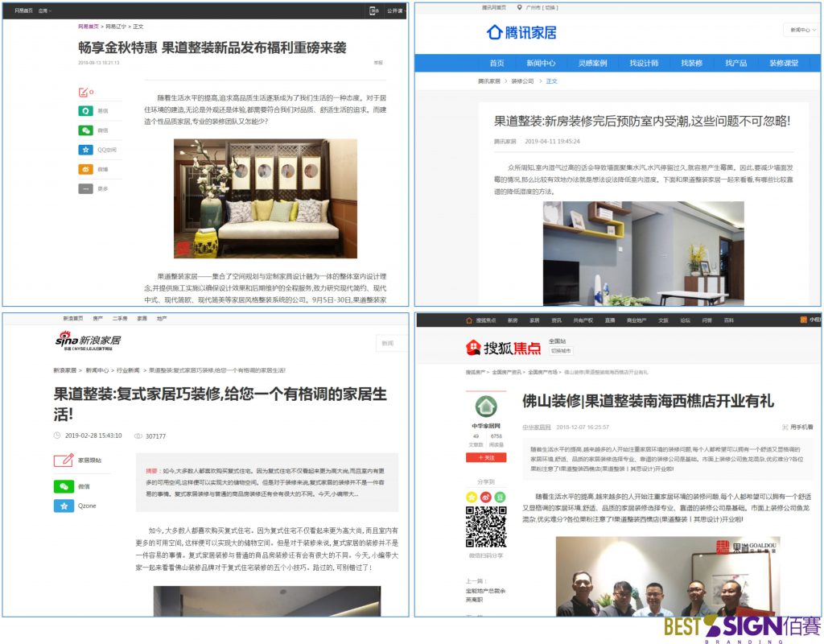Open the 找产品 tab on Tencent nav
The height and width of the screenshot is (644, 824).
pos(735,63)
